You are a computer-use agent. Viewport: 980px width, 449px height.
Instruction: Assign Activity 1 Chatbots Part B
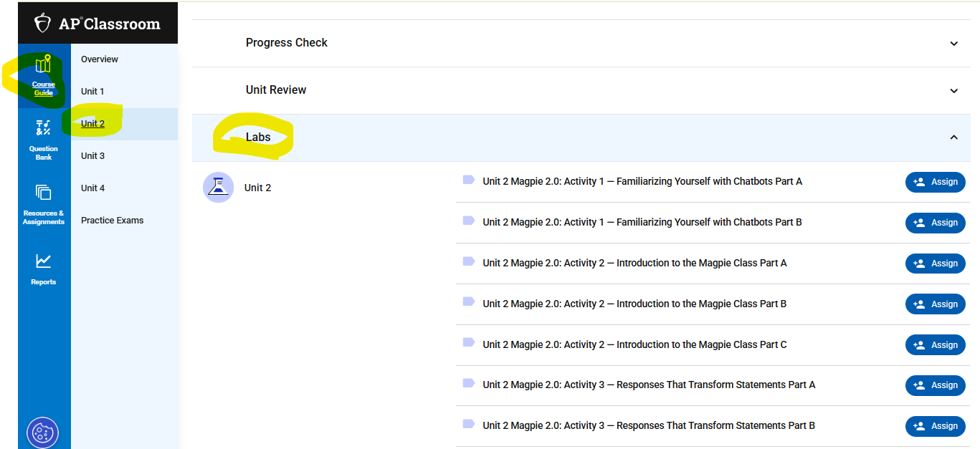[x=936, y=223]
